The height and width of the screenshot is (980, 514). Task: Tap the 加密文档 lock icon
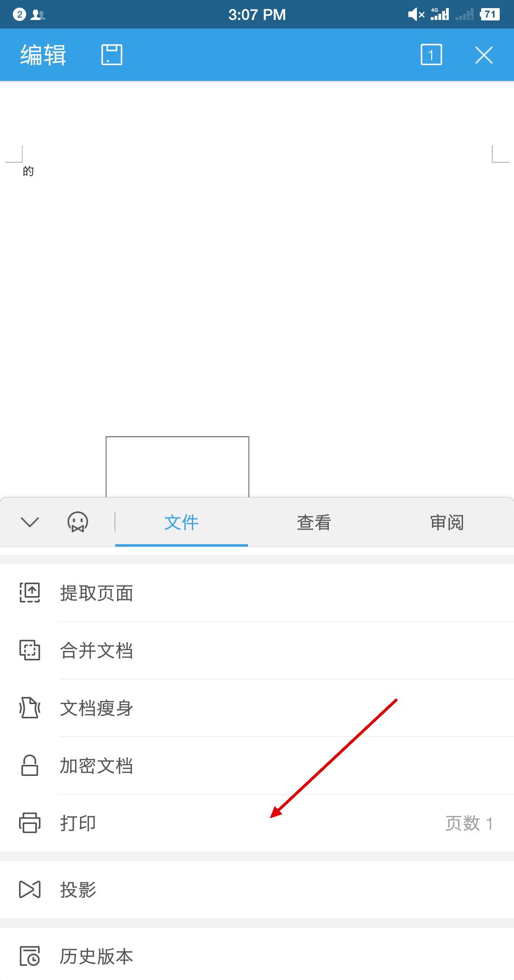coord(30,765)
